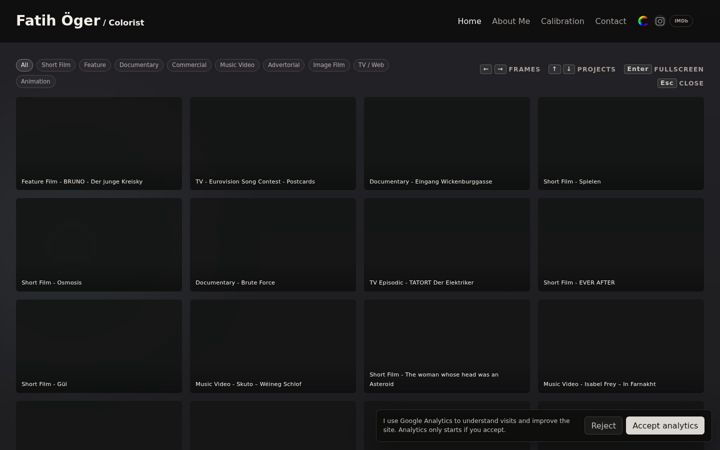Click the left arrow frames key
Screen dimensions: 720x450
coord(485,69)
